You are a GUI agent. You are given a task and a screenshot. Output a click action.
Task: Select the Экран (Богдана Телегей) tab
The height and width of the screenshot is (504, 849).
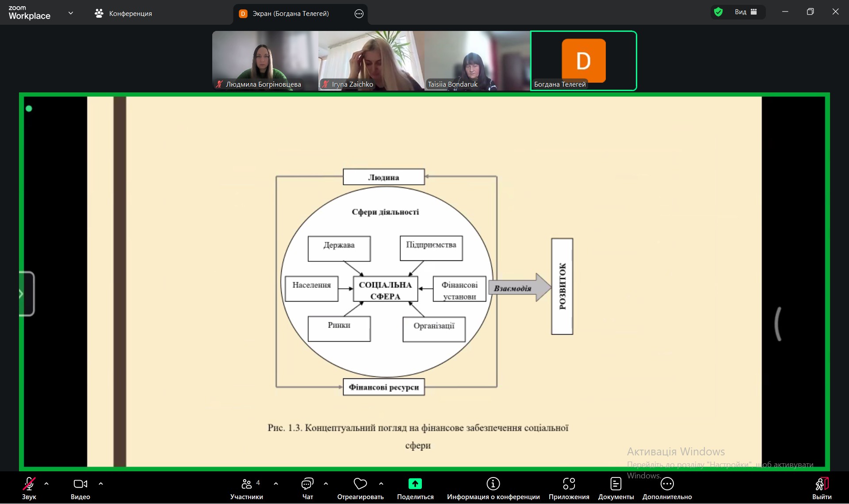290,14
